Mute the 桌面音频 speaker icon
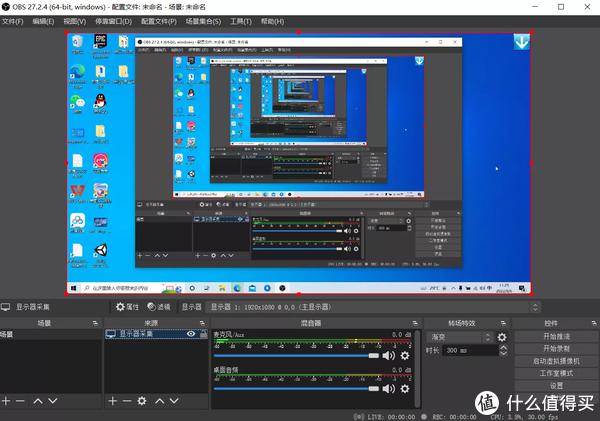Image resolution: width=600 pixels, height=421 pixels. pyautogui.click(x=389, y=389)
